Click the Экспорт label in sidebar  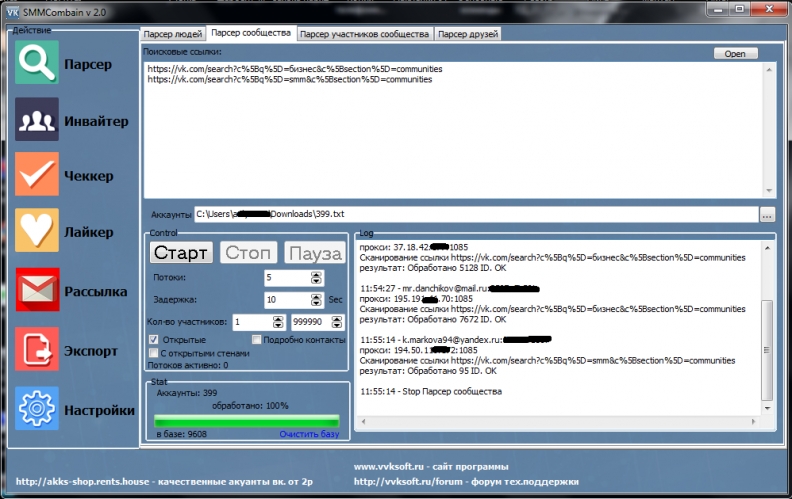[x=91, y=351]
